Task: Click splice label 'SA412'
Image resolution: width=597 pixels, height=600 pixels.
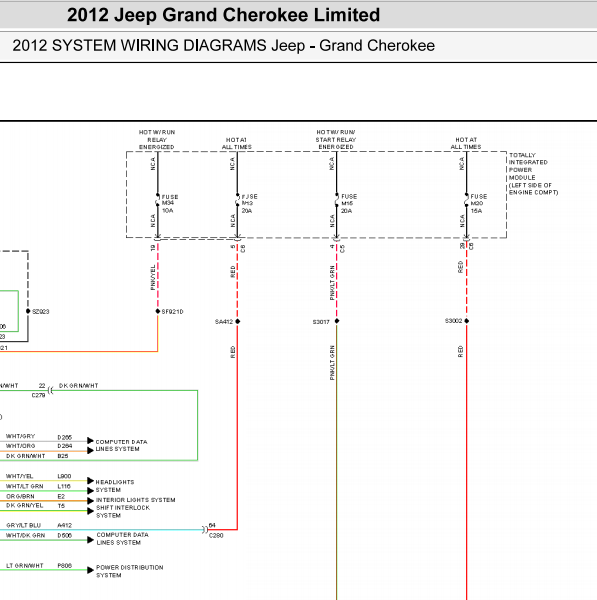Action: tap(224, 322)
